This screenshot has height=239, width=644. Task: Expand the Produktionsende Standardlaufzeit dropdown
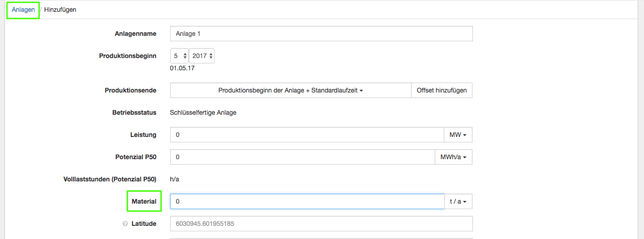pos(290,90)
